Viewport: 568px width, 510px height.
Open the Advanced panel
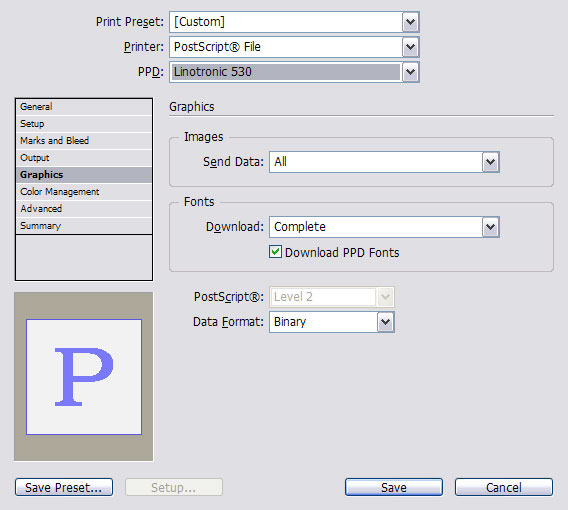(x=84, y=209)
